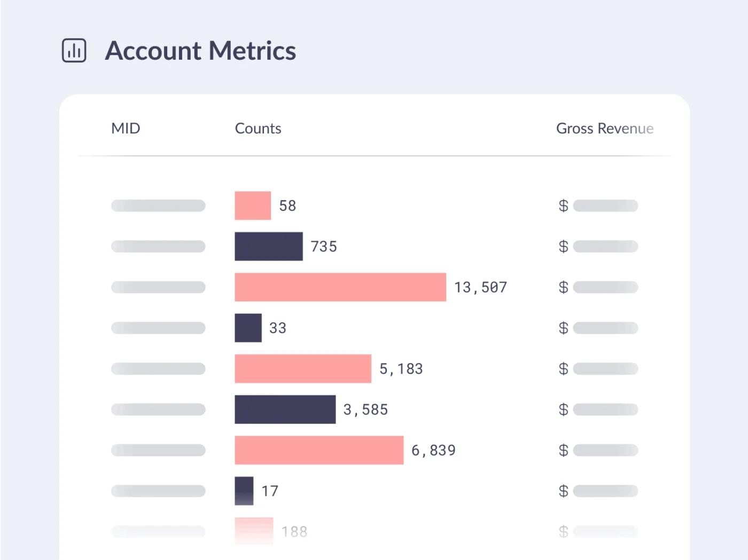Click the faded bar labeled 188
Image resolution: width=748 pixels, height=560 pixels.
coord(254,531)
